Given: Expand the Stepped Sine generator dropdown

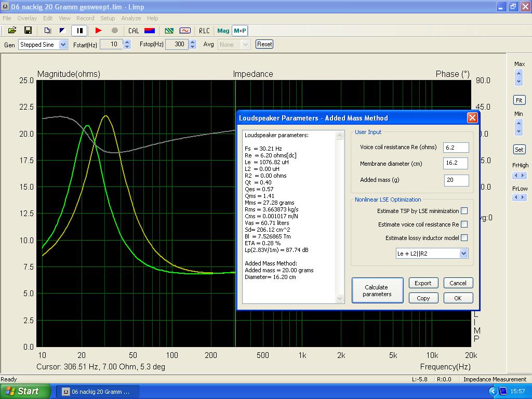Looking at the screenshot, I should (63, 45).
